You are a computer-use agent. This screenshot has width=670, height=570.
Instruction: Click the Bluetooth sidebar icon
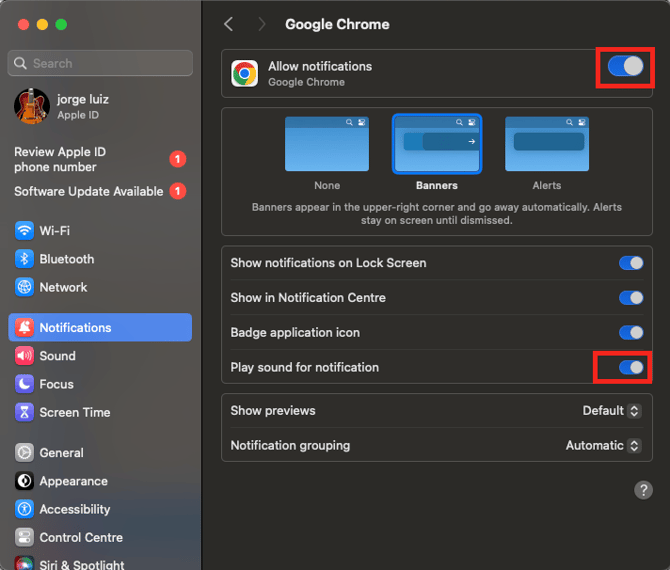pos(24,259)
